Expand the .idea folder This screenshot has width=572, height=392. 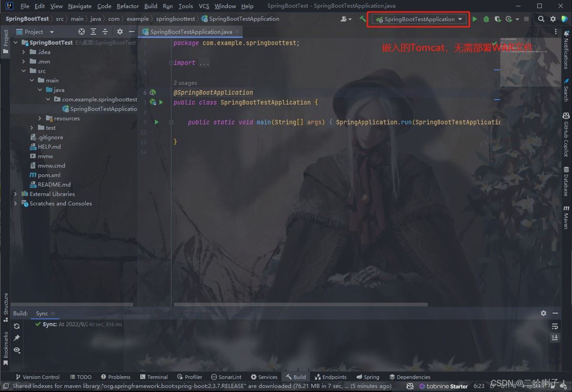tap(23, 52)
